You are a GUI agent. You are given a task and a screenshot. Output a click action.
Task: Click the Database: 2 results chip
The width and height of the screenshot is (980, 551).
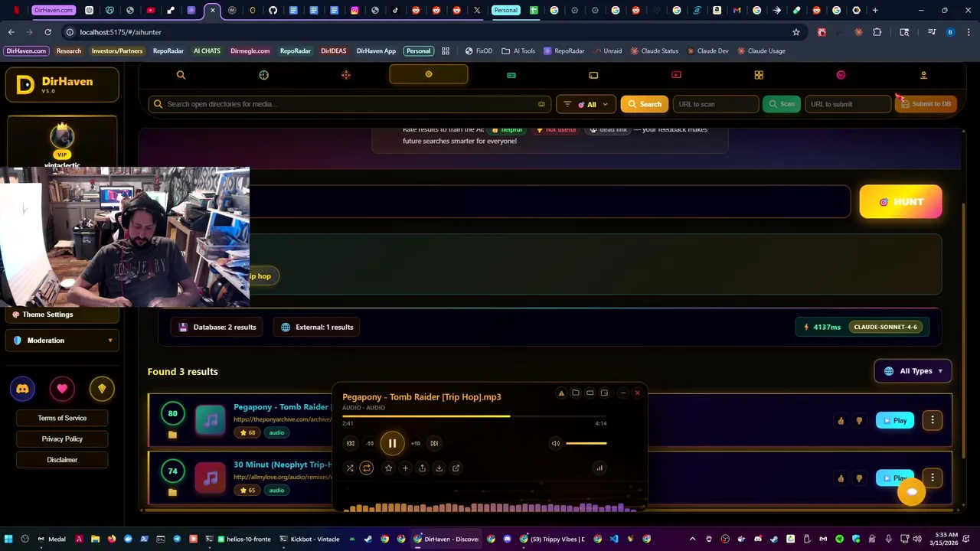coord(217,328)
